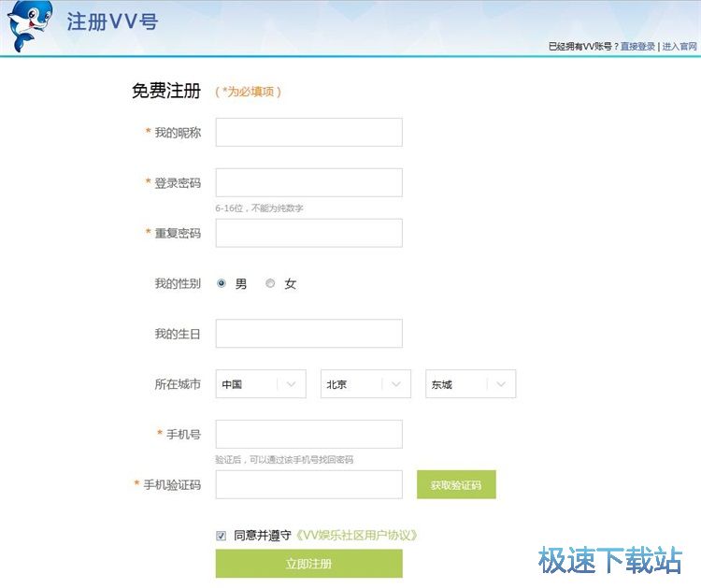The width and height of the screenshot is (701, 588).
Task: Select the 男 gender radio button
Action: tap(222, 283)
